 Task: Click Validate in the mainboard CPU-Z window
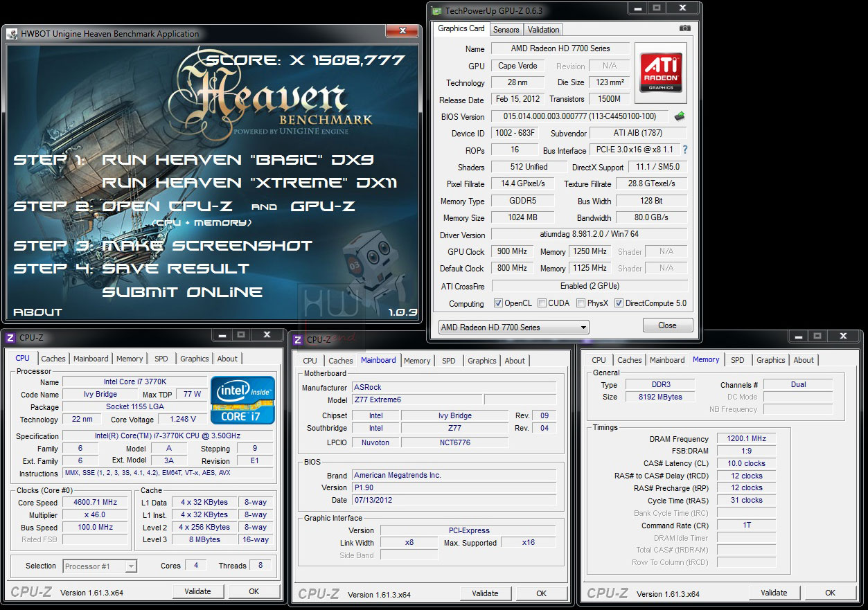pos(485,593)
